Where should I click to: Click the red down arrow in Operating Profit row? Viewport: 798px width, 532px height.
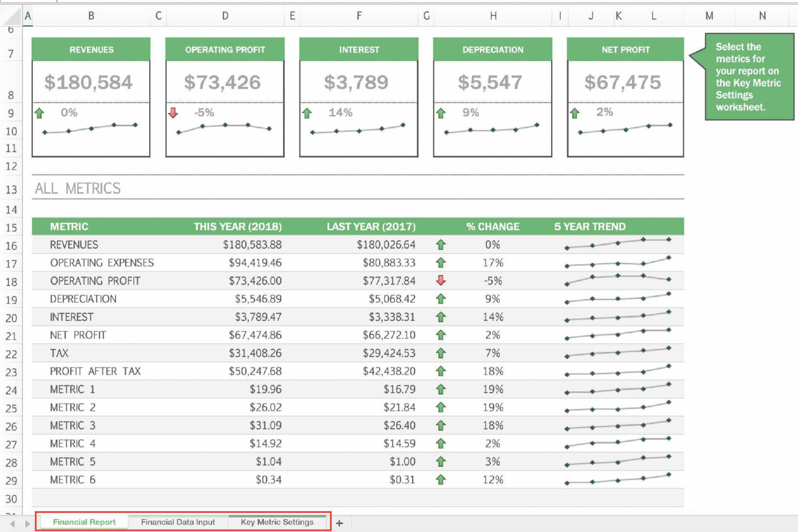(x=440, y=281)
